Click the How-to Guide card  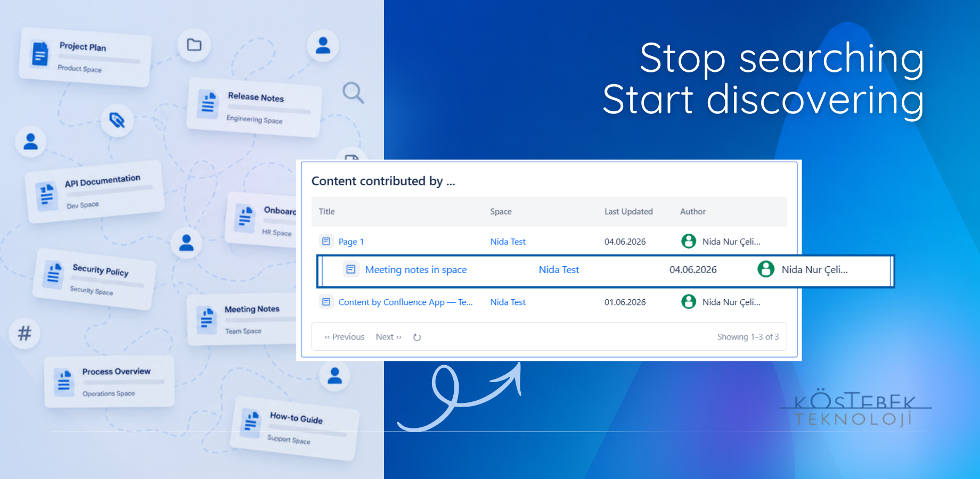coord(294,428)
